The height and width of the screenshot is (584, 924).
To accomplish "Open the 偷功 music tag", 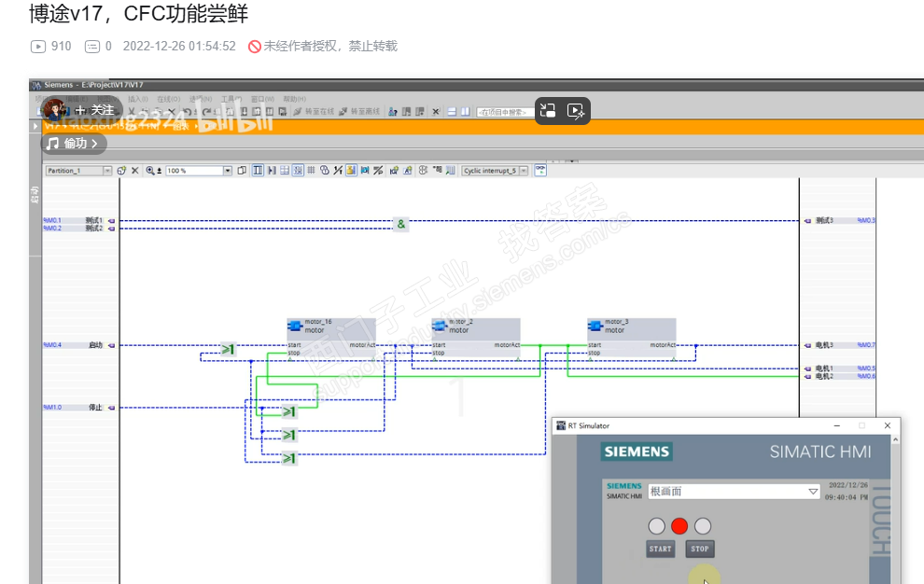I will point(74,143).
